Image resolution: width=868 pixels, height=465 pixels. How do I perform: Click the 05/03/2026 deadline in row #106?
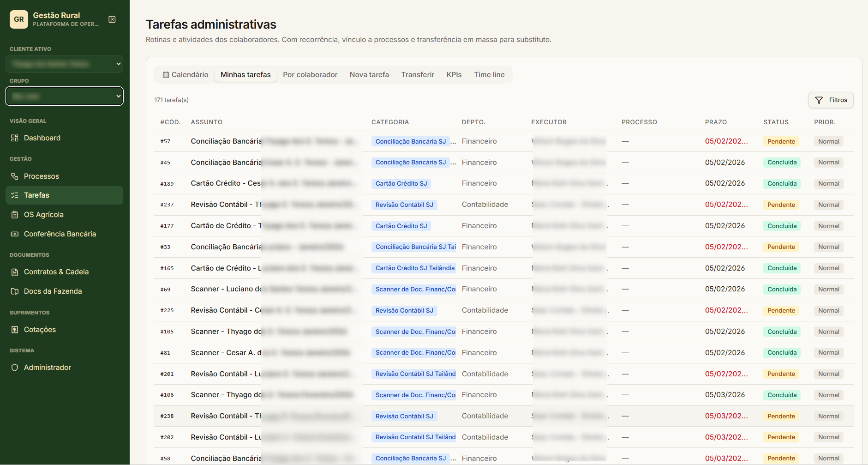725,395
